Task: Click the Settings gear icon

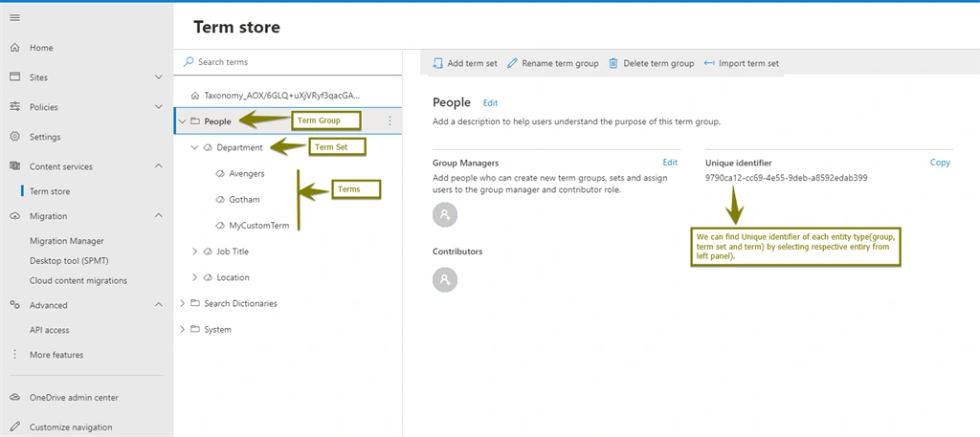Action: tap(15, 137)
